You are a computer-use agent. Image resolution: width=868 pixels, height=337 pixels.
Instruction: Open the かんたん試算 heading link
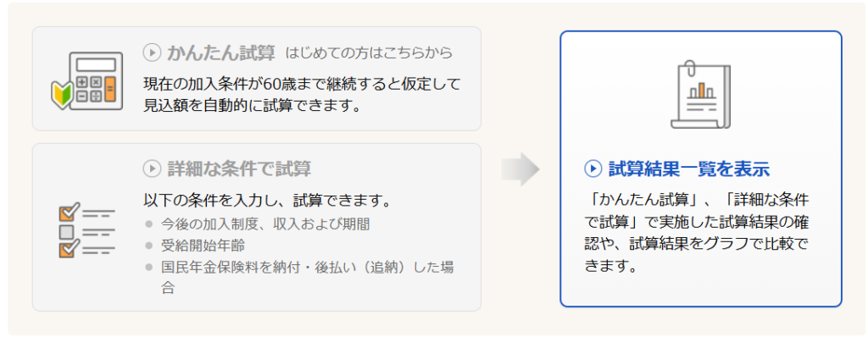(221, 52)
